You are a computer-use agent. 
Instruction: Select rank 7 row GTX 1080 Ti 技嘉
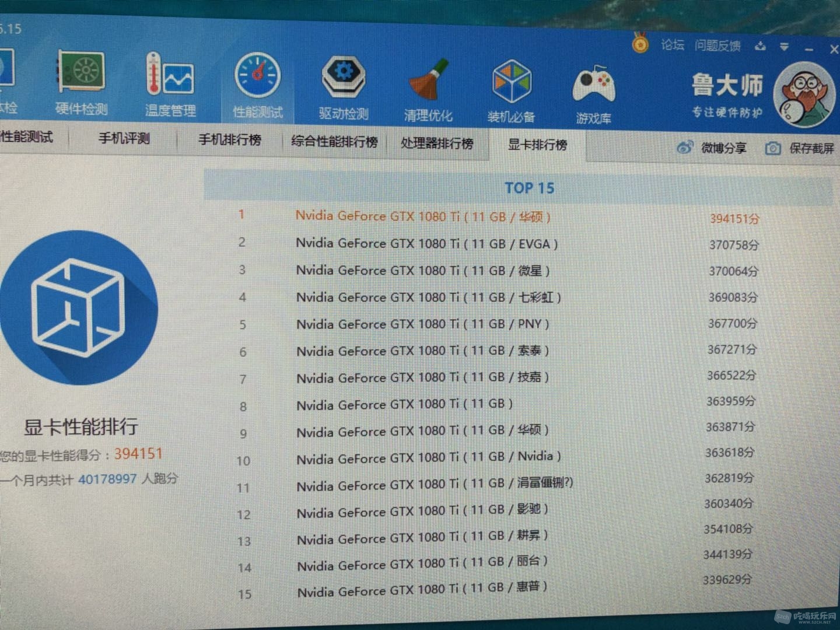[499, 377]
